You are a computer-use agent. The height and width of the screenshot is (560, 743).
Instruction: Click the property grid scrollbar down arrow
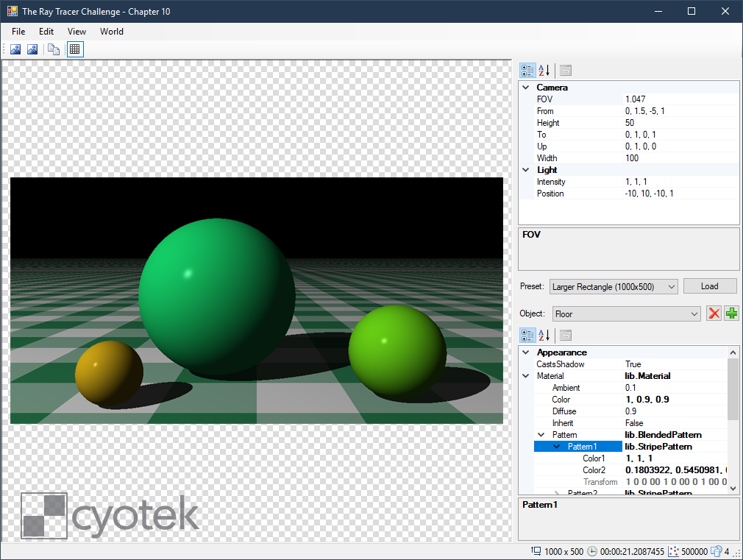click(x=733, y=488)
